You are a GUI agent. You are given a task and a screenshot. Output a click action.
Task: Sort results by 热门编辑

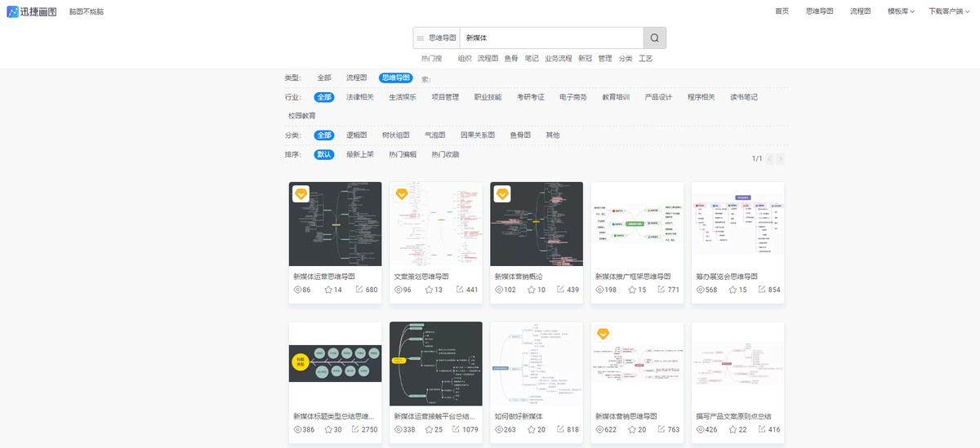[403, 154]
